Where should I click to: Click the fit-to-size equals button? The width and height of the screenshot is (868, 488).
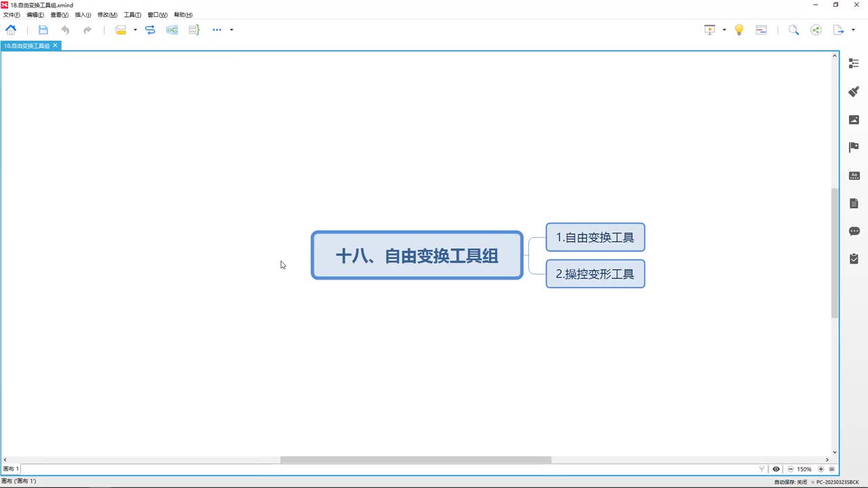point(832,469)
